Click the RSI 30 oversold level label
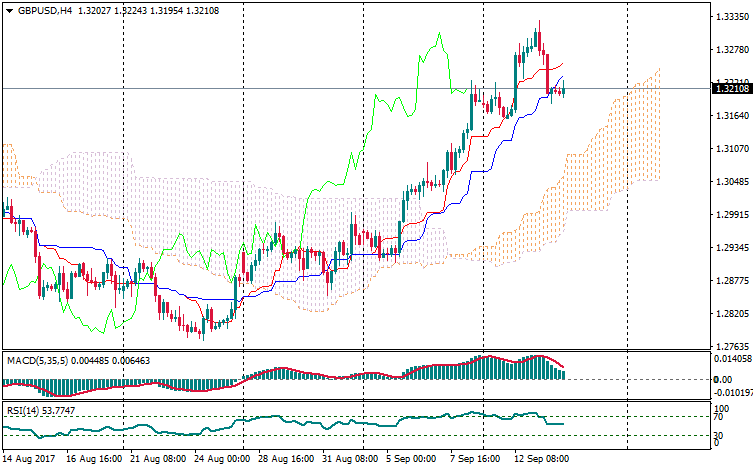The height and width of the screenshot is (470, 753). pos(718,435)
